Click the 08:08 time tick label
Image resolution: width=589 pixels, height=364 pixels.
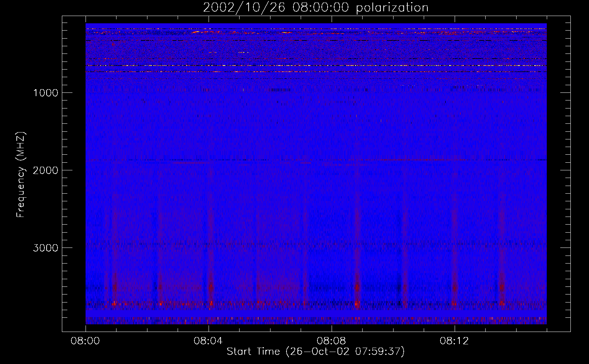pyautogui.click(x=331, y=341)
